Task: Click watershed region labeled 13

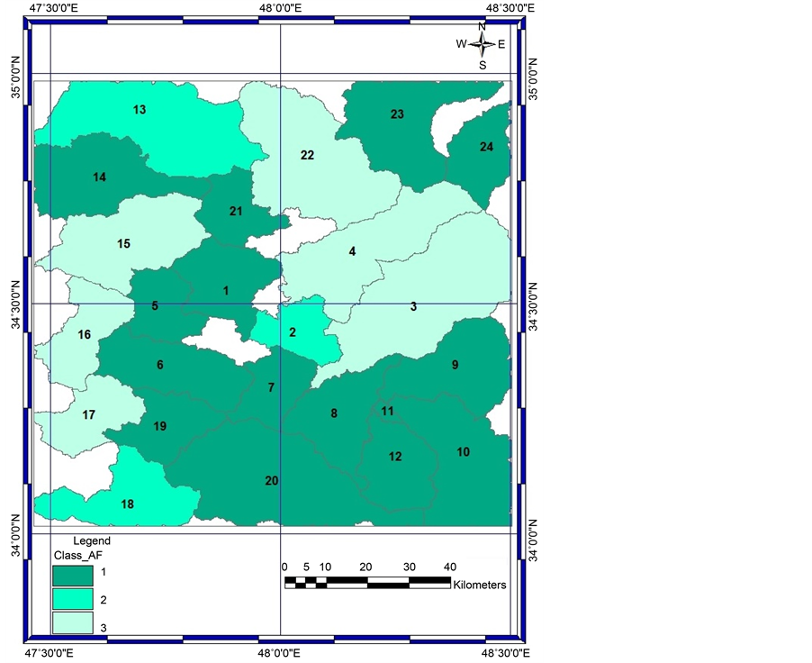Action: click(140, 110)
